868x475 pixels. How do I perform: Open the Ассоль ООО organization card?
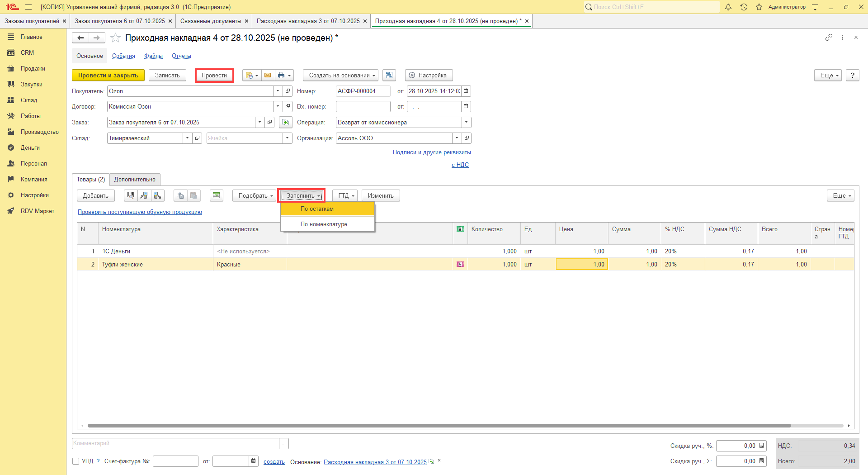(x=467, y=138)
